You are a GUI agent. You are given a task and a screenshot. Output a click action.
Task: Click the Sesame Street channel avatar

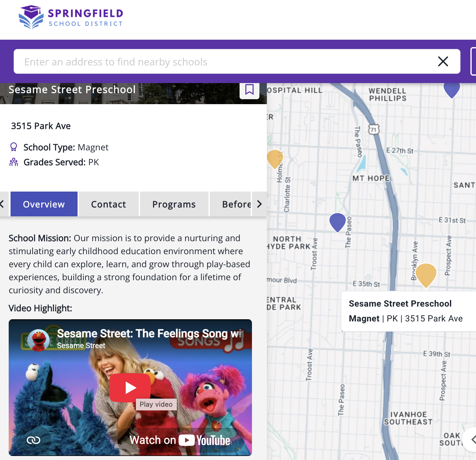38,340
